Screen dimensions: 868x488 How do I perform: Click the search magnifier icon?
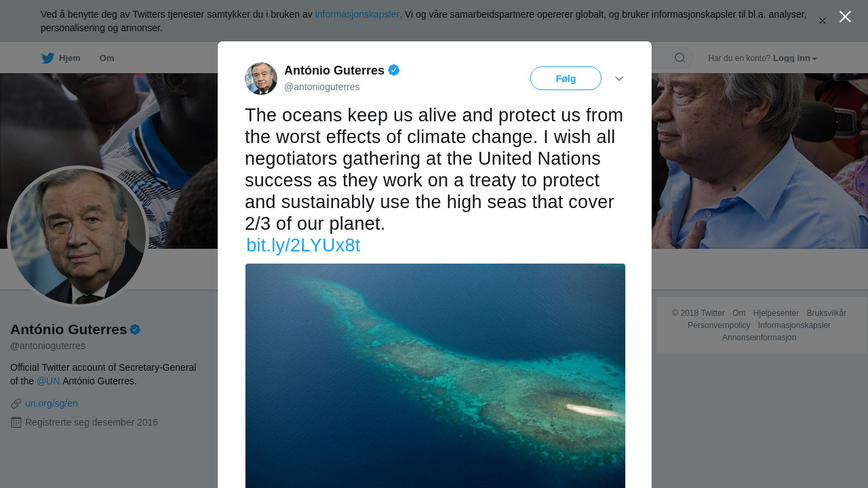tap(679, 58)
